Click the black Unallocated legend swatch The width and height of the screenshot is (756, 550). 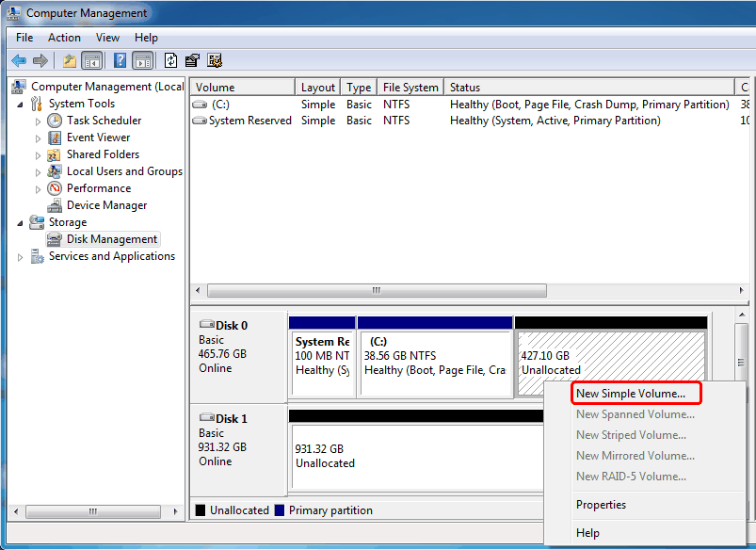point(201,510)
